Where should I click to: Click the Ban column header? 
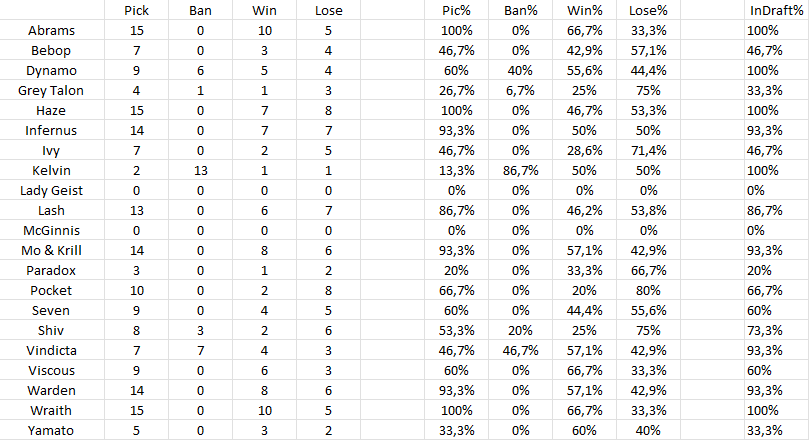tap(200, 10)
